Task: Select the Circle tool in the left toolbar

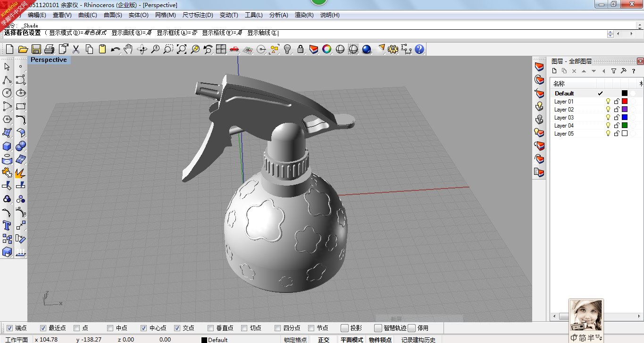Action: tap(7, 93)
